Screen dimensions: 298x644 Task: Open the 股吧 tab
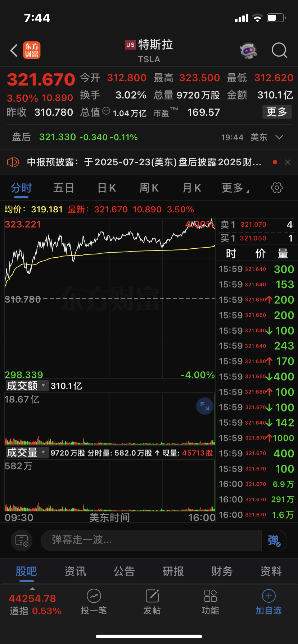click(26, 571)
